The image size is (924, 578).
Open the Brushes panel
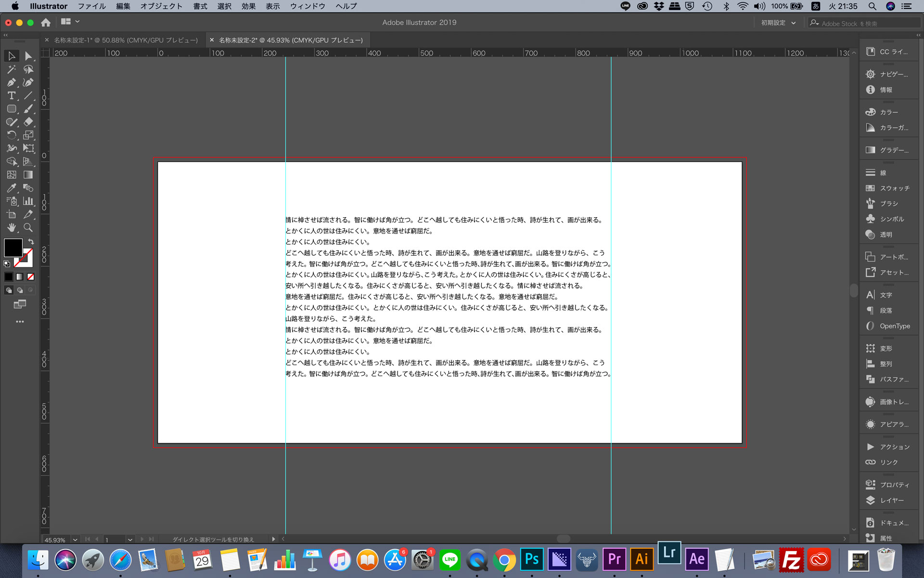pos(887,203)
